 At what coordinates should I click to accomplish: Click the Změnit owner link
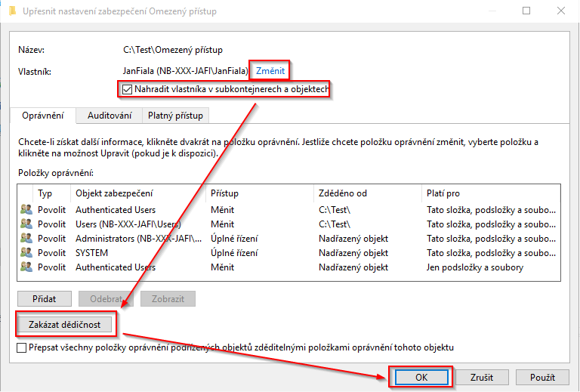click(270, 71)
